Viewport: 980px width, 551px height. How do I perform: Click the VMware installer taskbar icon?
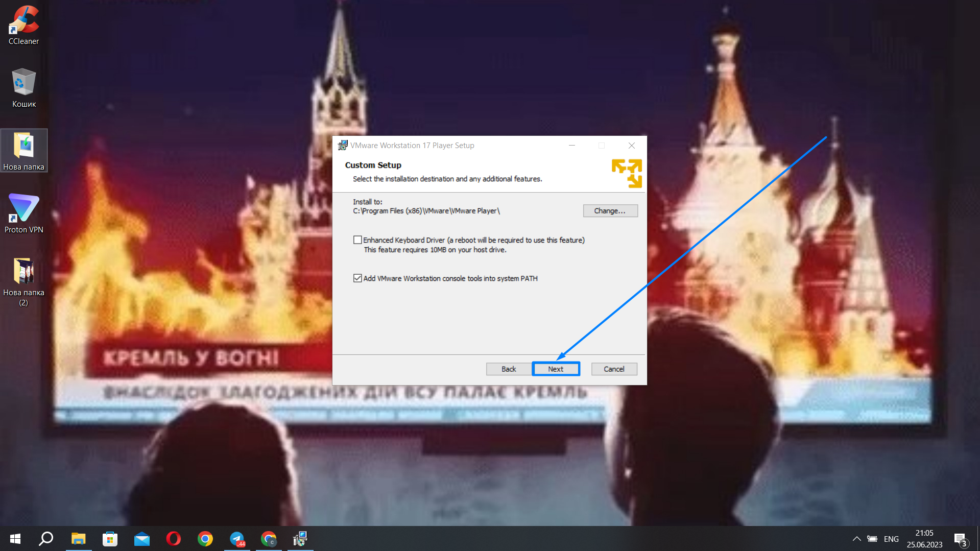coord(300,539)
